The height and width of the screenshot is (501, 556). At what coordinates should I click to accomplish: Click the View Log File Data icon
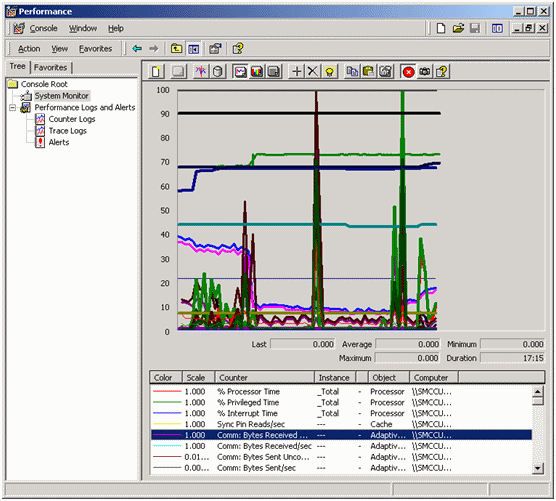[218, 72]
